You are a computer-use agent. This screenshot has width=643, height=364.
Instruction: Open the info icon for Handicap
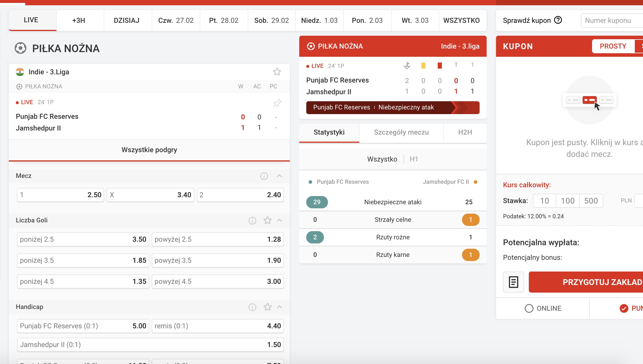pos(252,307)
